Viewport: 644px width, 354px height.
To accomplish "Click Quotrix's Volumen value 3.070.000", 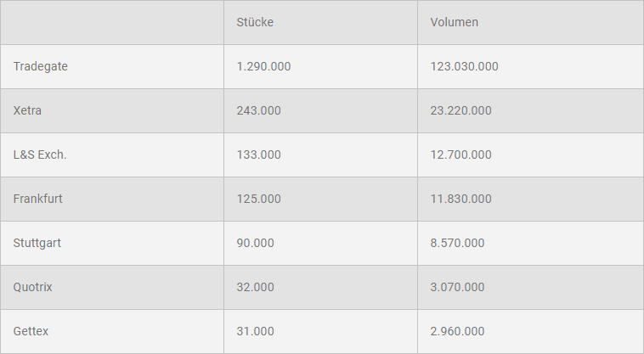I will click(x=458, y=287).
